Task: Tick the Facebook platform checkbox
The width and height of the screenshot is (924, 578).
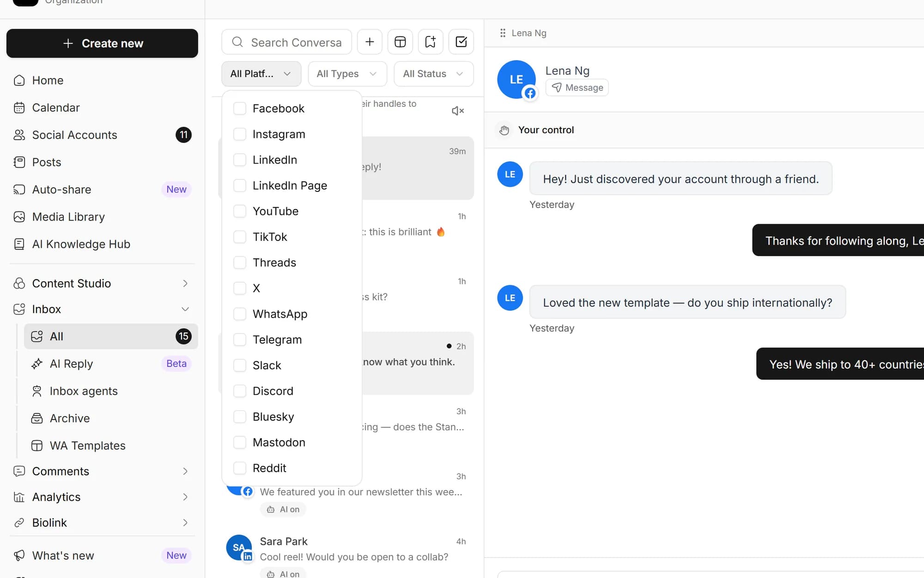Action: tap(240, 109)
